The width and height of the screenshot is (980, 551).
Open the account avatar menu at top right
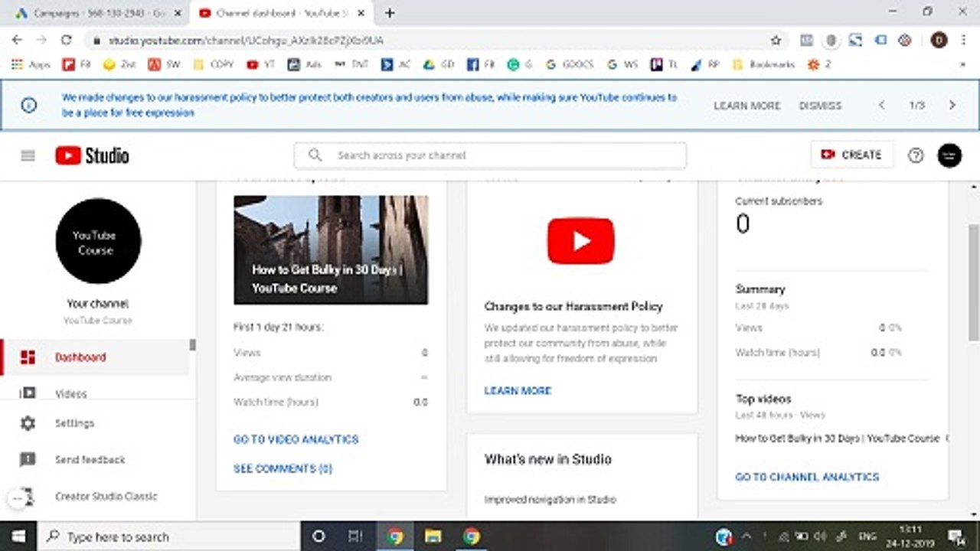click(x=949, y=155)
